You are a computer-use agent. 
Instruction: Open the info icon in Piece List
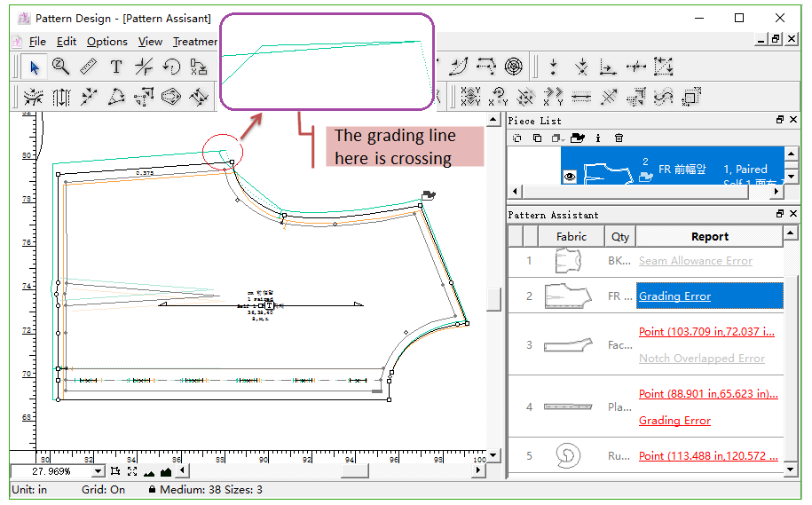coord(598,138)
